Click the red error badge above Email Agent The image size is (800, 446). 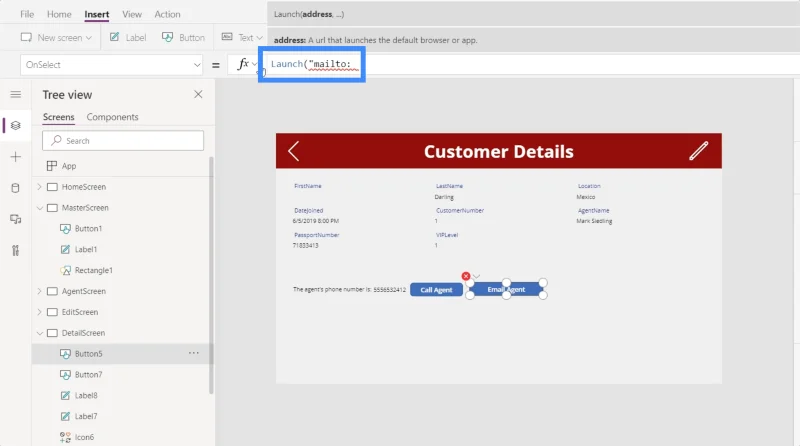coord(466,276)
